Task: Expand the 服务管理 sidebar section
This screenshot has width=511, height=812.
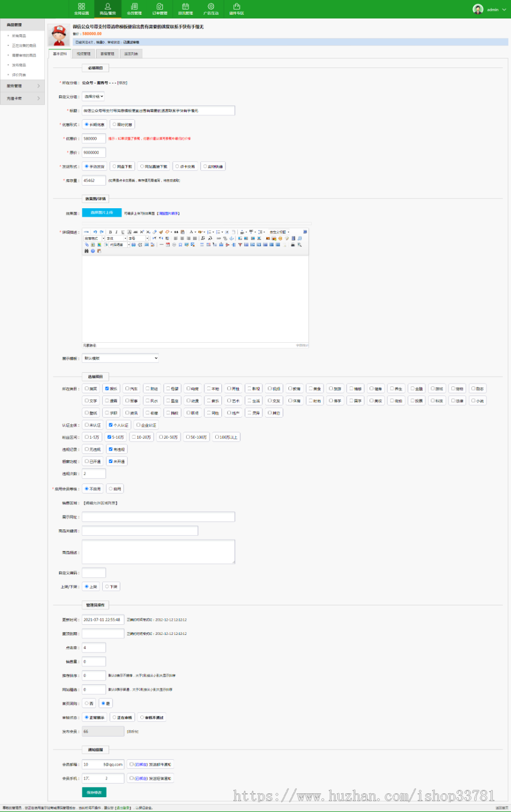Action: (x=22, y=86)
